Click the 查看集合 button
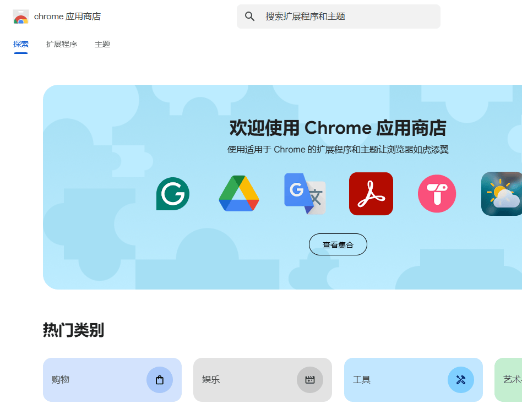This screenshot has width=522, height=420. (338, 244)
